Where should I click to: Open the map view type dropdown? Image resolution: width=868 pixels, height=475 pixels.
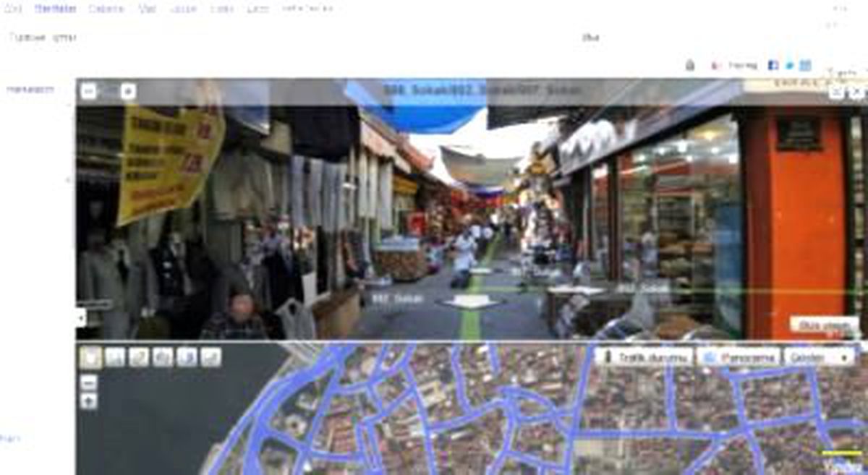click(819, 357)
